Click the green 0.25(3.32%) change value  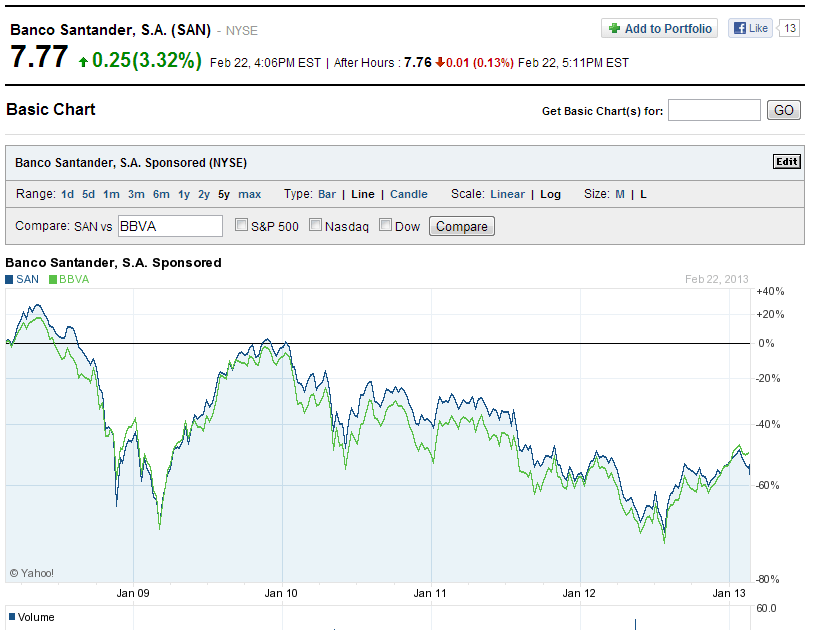pos(147,61)
